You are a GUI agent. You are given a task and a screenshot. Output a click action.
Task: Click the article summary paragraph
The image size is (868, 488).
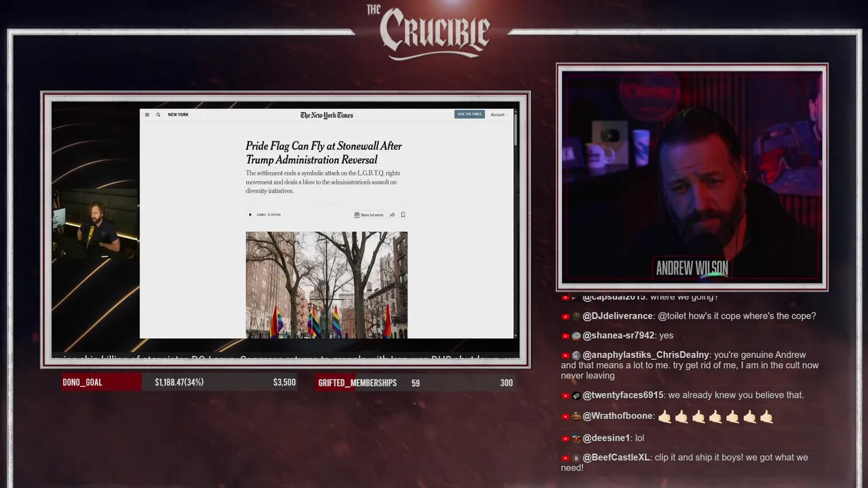321,182
